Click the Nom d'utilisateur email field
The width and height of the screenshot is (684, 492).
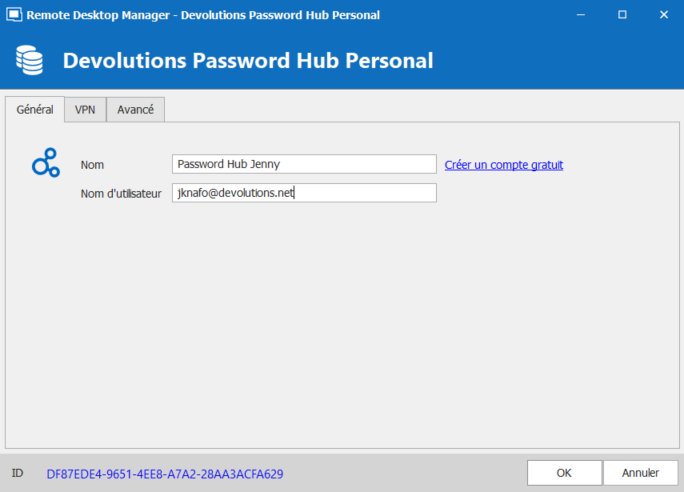304,193
